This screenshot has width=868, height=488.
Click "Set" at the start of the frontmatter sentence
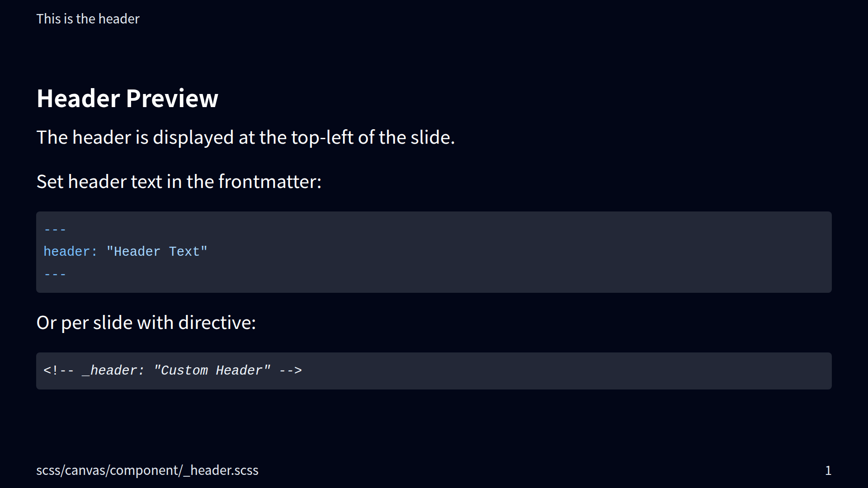point(50,182)
